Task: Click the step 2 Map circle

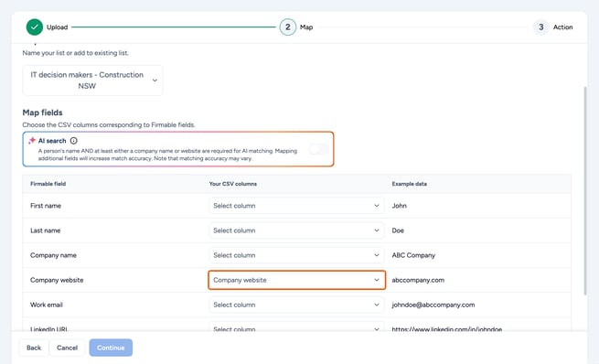Action: coord(288,27)
